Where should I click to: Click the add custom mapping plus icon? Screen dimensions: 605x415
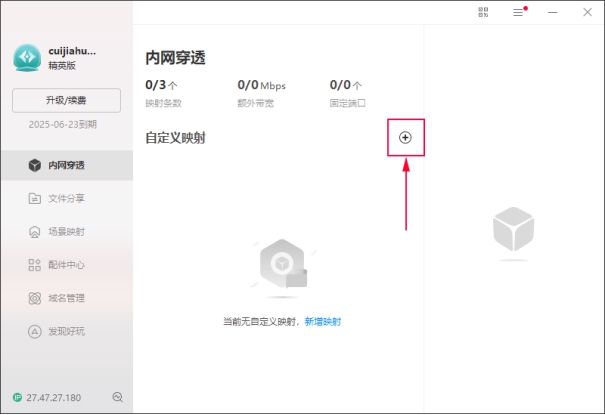(x=405, y=137)
